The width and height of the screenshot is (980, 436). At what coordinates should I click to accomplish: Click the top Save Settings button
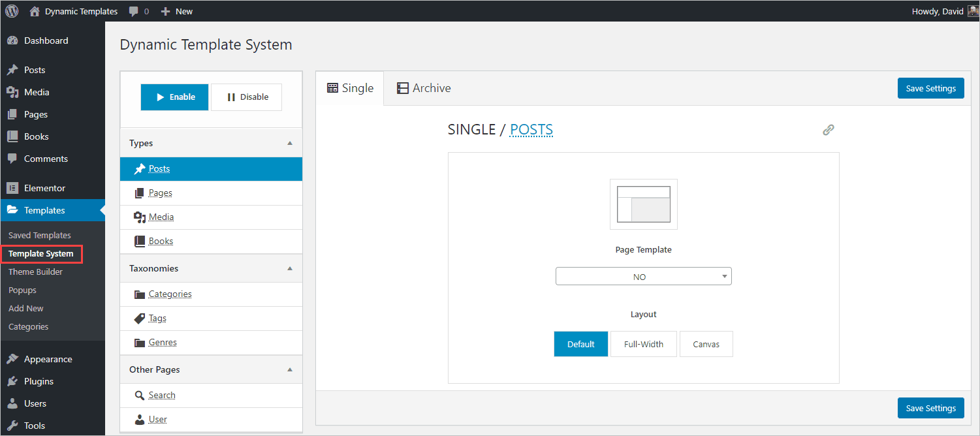(930, 88)
